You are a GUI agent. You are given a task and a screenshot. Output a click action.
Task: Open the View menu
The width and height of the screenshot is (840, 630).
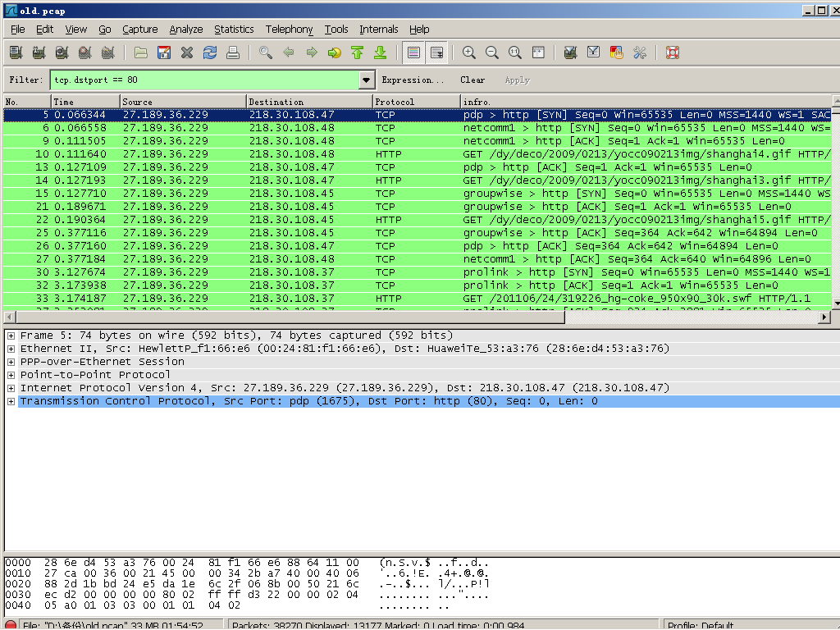click(76, 30)
